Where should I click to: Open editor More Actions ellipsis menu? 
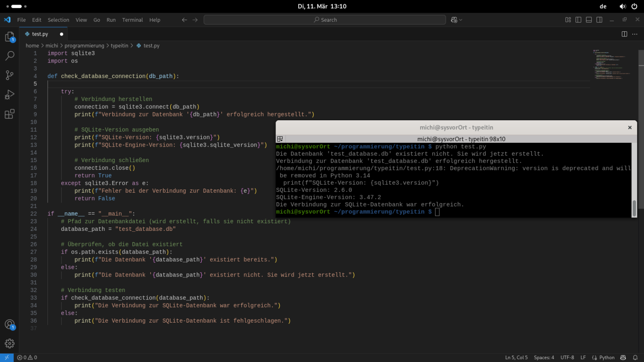click(635, 34)
